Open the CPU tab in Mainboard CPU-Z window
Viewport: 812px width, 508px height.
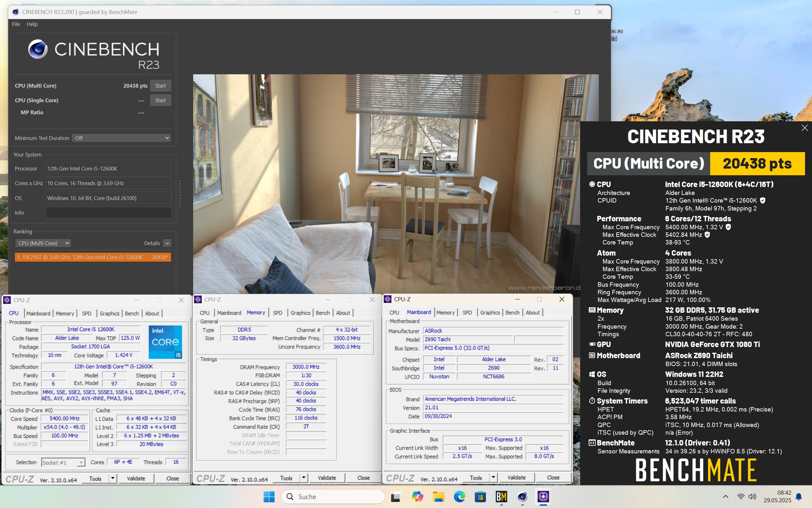coord(394,312)
